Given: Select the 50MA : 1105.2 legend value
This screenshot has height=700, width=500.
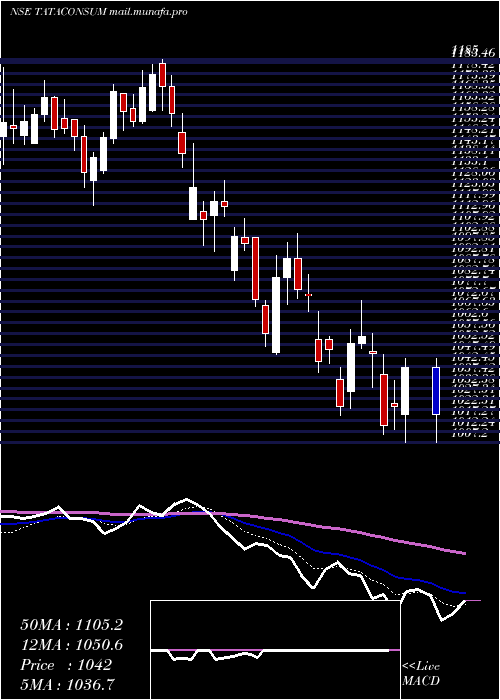Looking at the screenshot, I should (x=71, y=625).
